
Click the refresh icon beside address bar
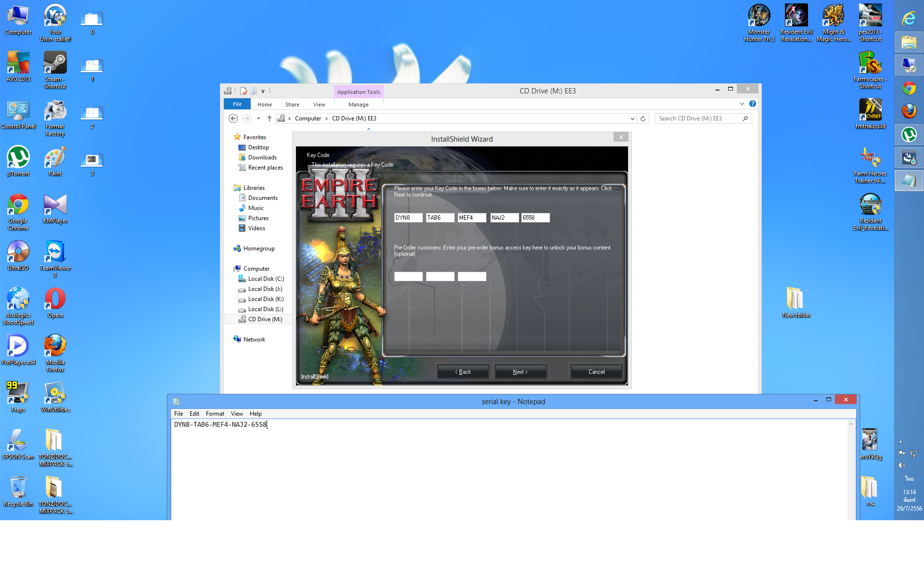tap(643, 118)
